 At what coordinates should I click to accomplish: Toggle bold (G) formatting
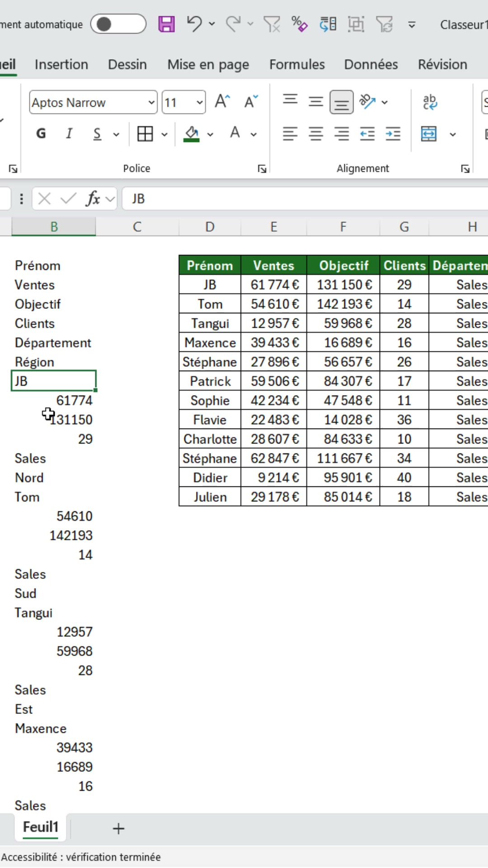pos(41,133)
